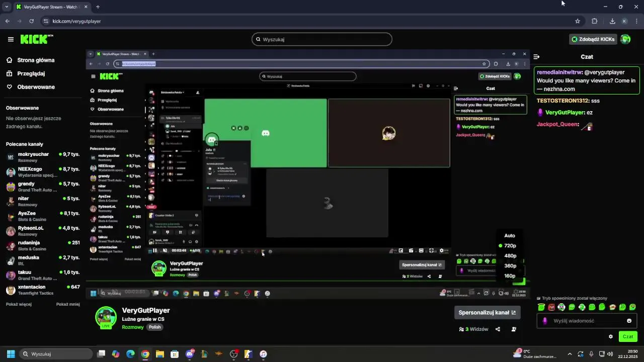Open the Rozmowy category link
Image resolution: width=644 pixels, height=362 pixels.
pos(133,327)
